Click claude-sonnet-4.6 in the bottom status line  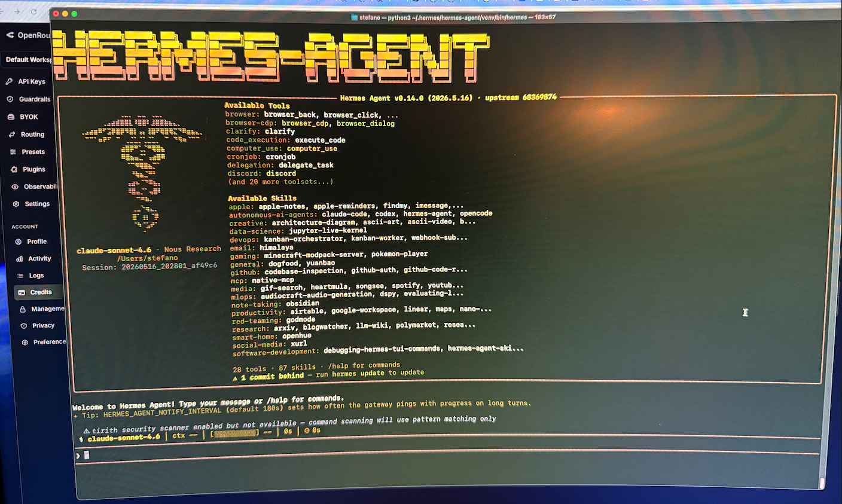click(124, 438)
